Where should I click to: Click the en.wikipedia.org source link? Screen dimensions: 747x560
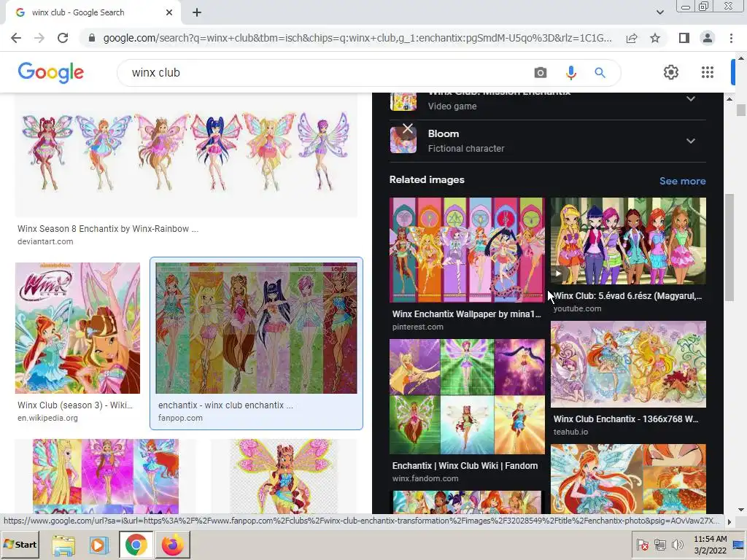[47, 418]
